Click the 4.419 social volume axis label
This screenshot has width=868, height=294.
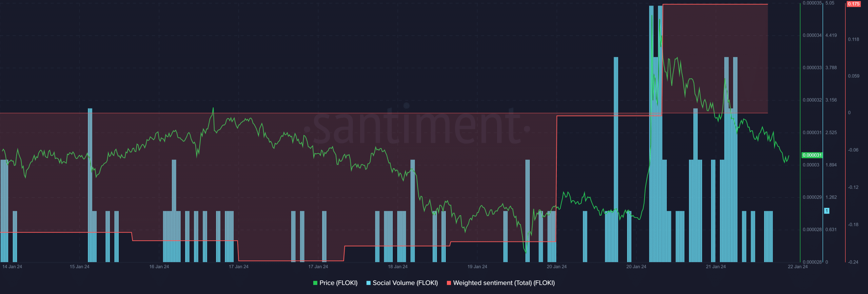[831, 35]
